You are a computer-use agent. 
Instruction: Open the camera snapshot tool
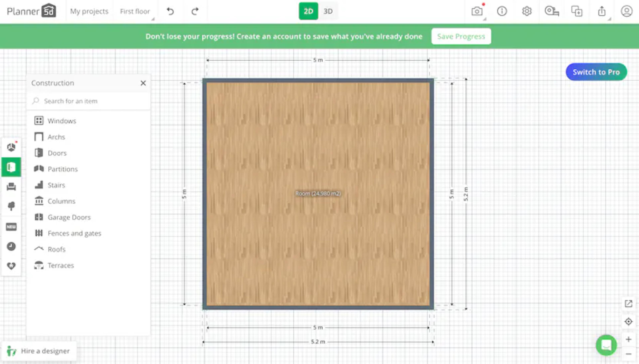(x=477, y=11)
